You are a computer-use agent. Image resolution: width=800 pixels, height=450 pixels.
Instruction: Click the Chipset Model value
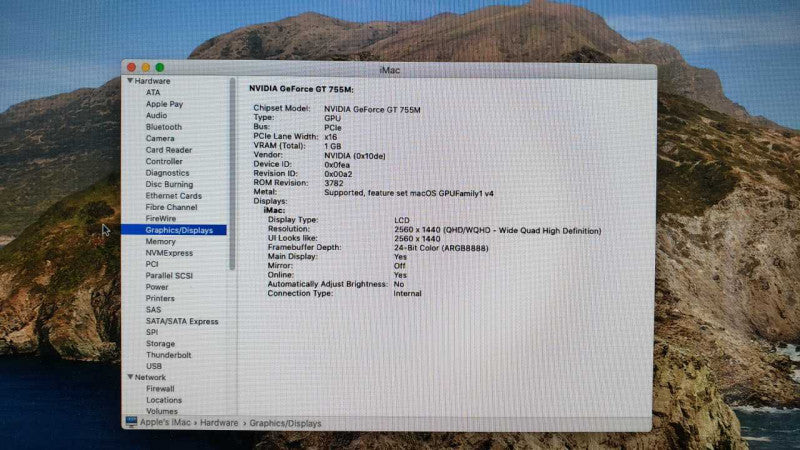(372, 110)
